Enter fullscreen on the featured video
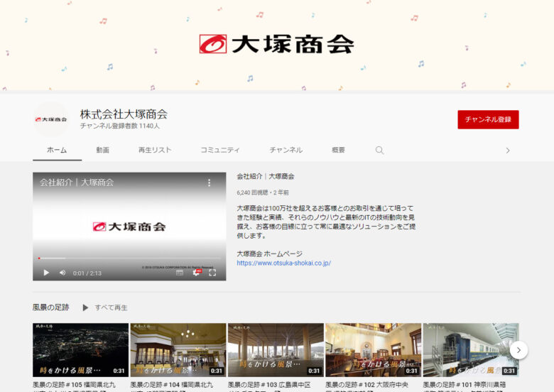This screenshot has width=554, height=392. [212, 273]
